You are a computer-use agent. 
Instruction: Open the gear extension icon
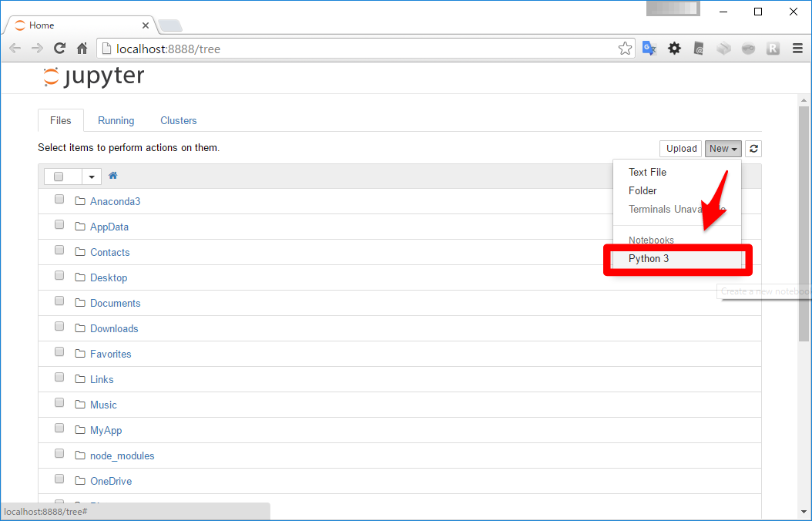coord(674,49)
